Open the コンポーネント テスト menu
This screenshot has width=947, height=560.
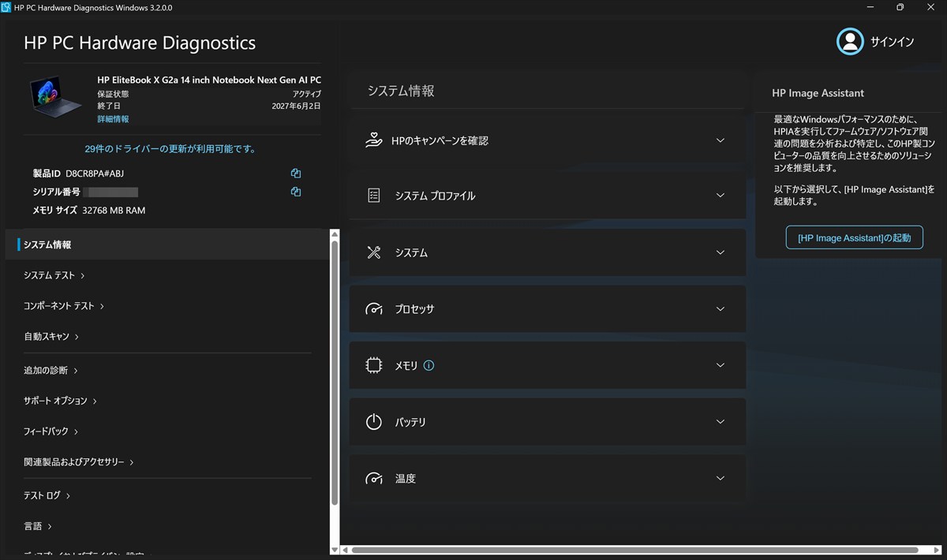(x=64, y=306)
